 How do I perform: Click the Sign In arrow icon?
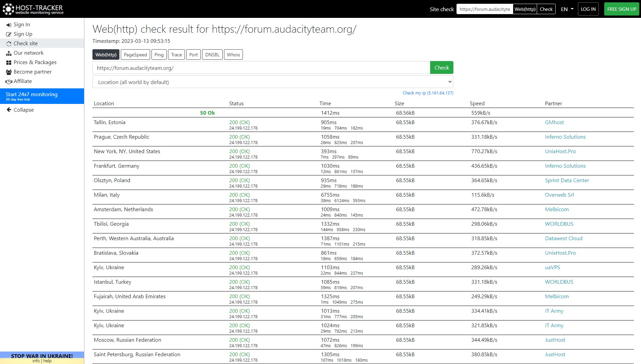pyautogui.click(x=9, y=25)
